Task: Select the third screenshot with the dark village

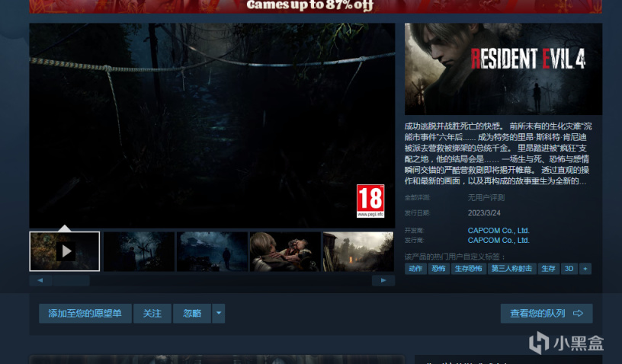Action: pos(212,251)
